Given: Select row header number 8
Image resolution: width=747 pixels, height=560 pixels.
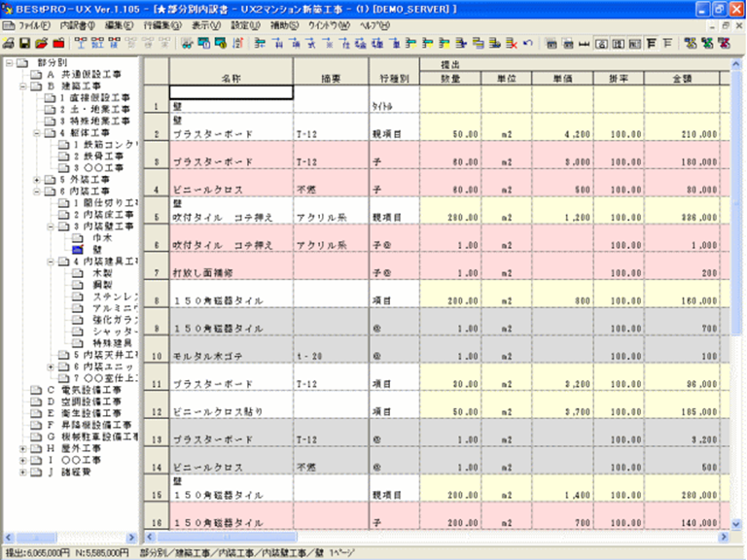Looking at the screenshot, I should click(157, 294).
